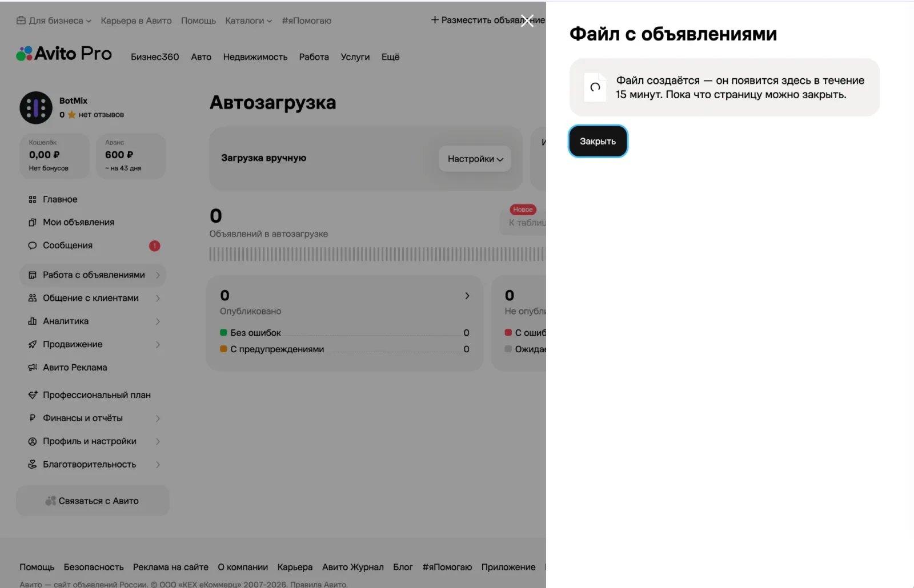
Task: Click the BotMix profile avatar
Action: pyautogui.click(x=36, y=107)
